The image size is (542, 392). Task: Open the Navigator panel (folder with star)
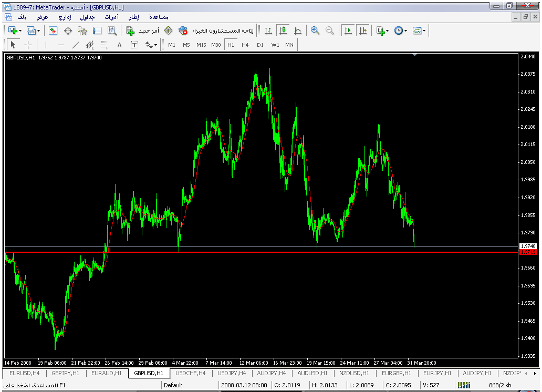click(x=82, y=31)
